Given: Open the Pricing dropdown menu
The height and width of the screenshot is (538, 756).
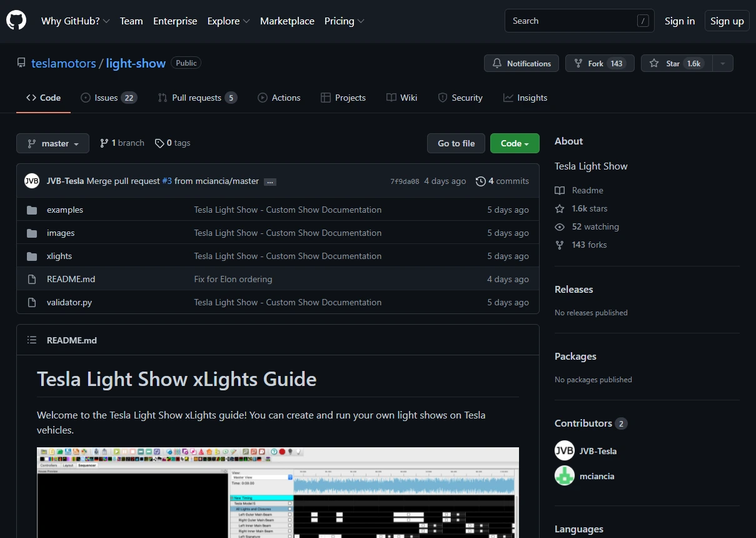Looking at the screenshot, I should [344, 21].
